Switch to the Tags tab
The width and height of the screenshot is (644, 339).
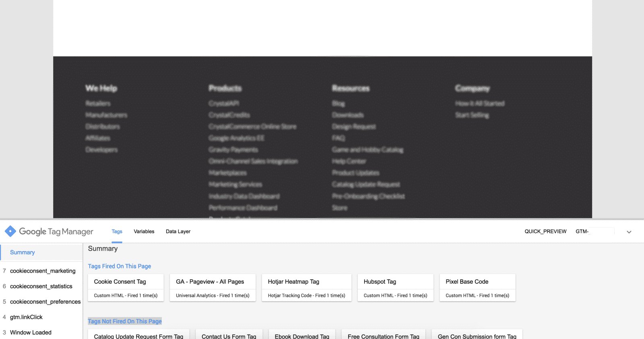(x=117, y=231)
